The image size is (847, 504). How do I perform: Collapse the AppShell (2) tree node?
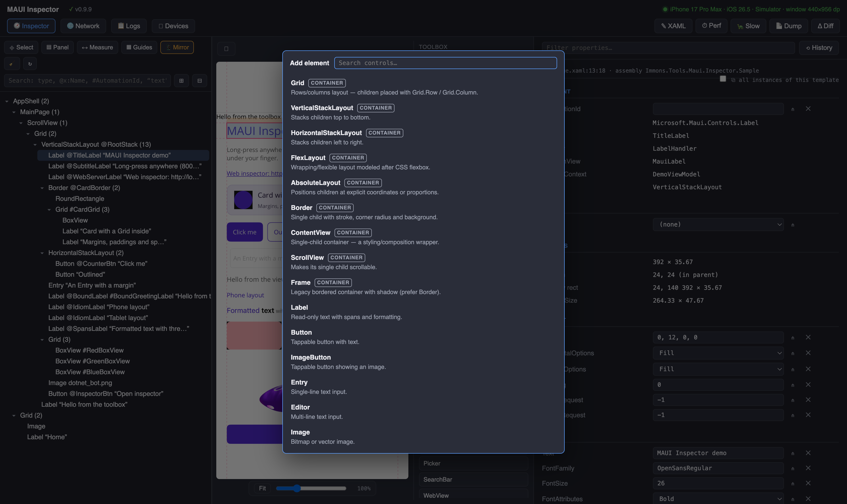7,101
